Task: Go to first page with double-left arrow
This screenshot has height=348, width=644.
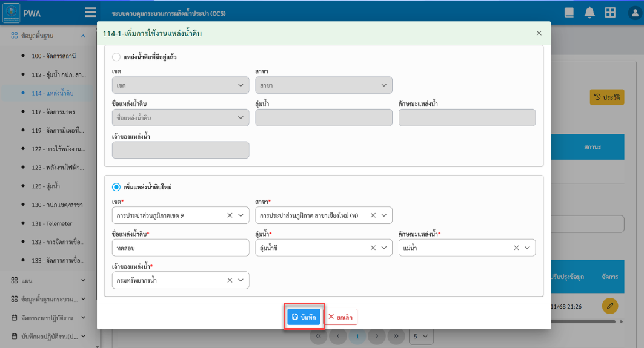Action: tap(318, 336)
